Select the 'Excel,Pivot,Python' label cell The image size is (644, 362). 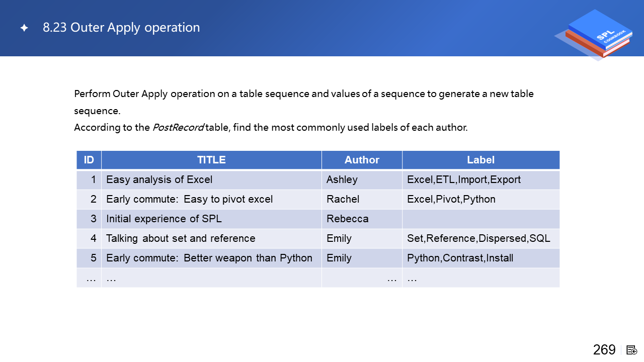pyautogui.click(x=451, y=199)
